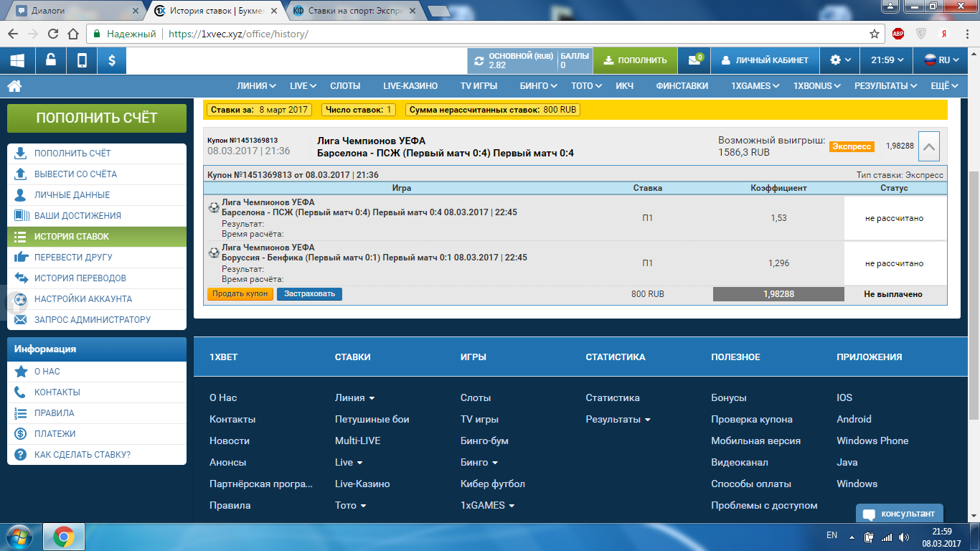
Task: Click soccer ball icon for Барселона - ПСЖ row
Action: 214,207
